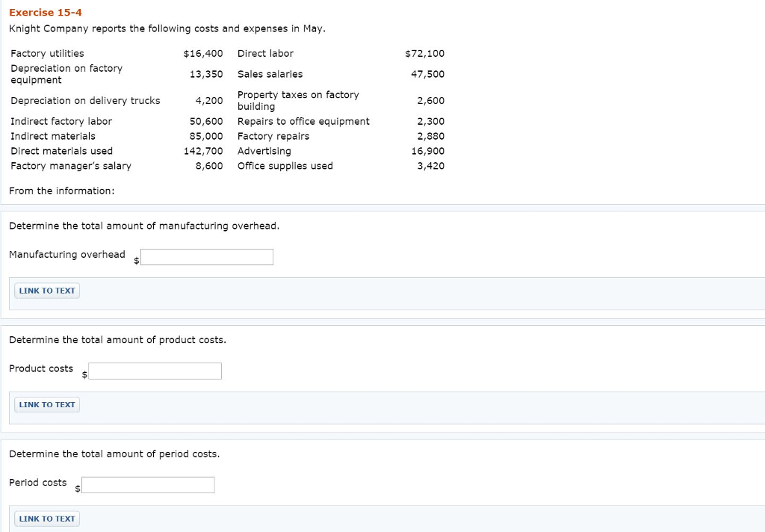Click Repairs to office equipment label
The width and height of the screenshot is (765, 532).
pos(303,122)
